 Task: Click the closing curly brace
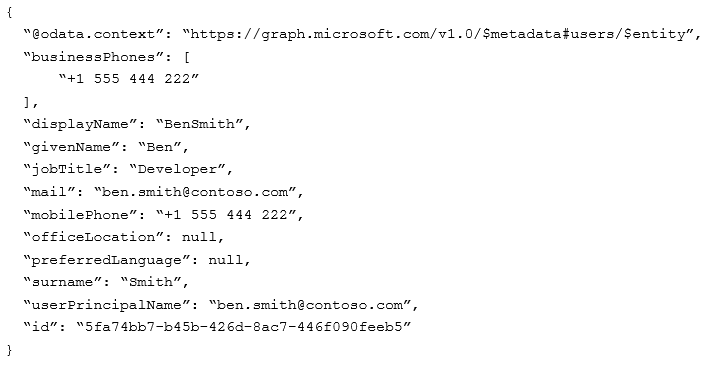click(10, 350)
